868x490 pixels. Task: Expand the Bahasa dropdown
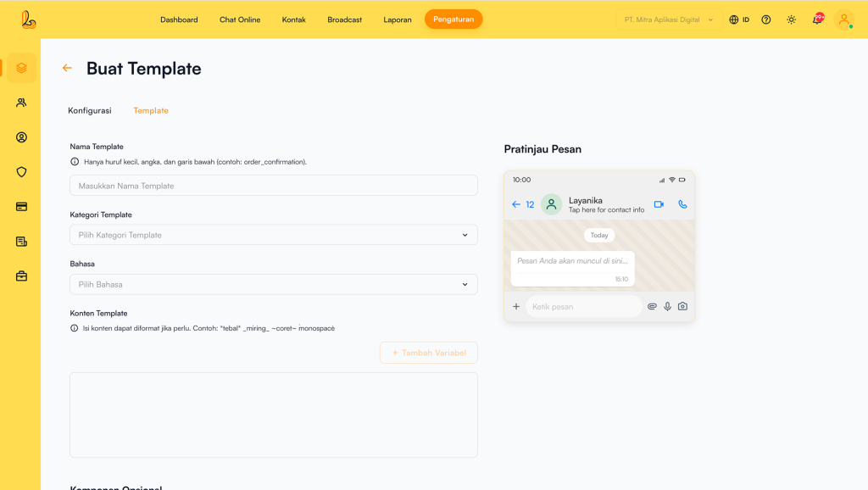tap(273, 285)
